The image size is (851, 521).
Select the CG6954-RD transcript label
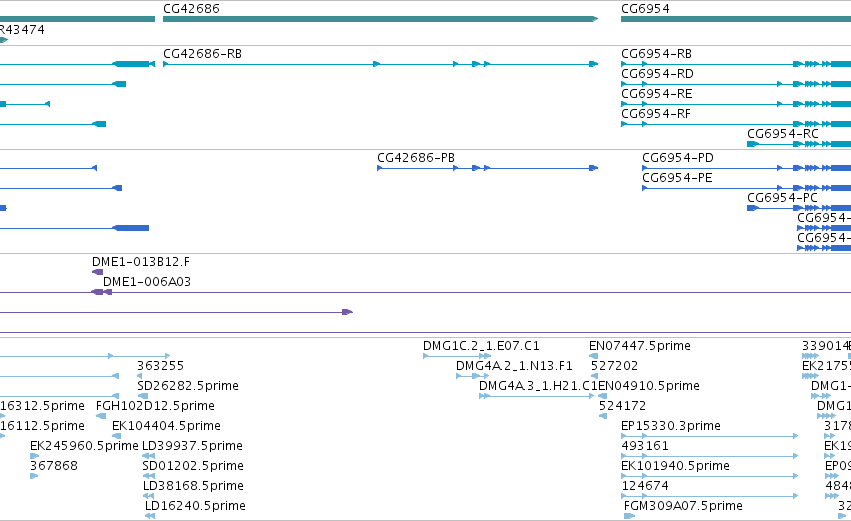coord(657,74)
